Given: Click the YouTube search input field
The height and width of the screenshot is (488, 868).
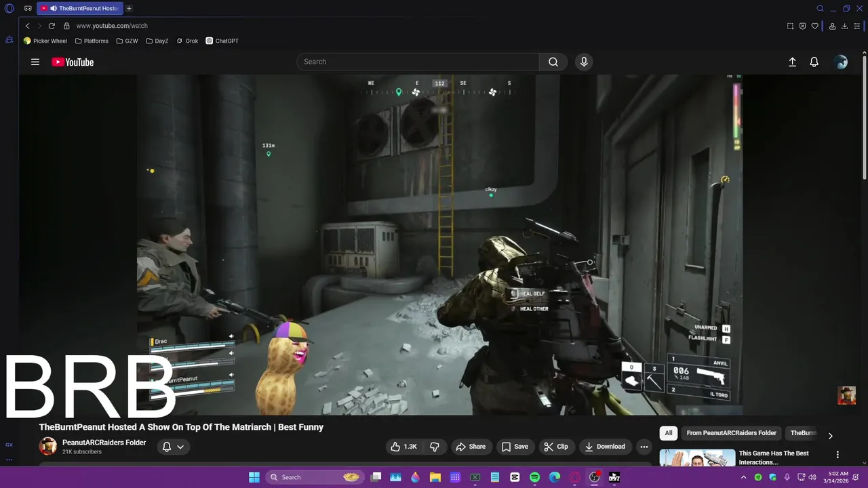Looking at the screenshot, I should (x=418, y=62).
